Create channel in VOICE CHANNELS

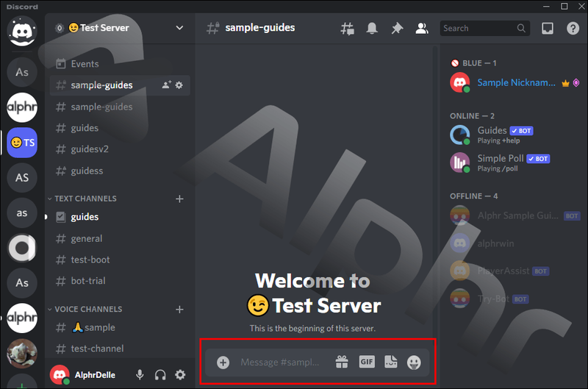tap(179, 309)
